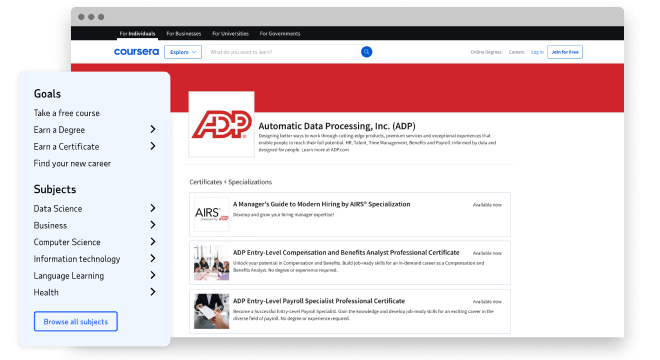Screen dimensions: 660x360
Task: Select the For Governments tab
Action: pyautogui.click(x=280, y=34)
